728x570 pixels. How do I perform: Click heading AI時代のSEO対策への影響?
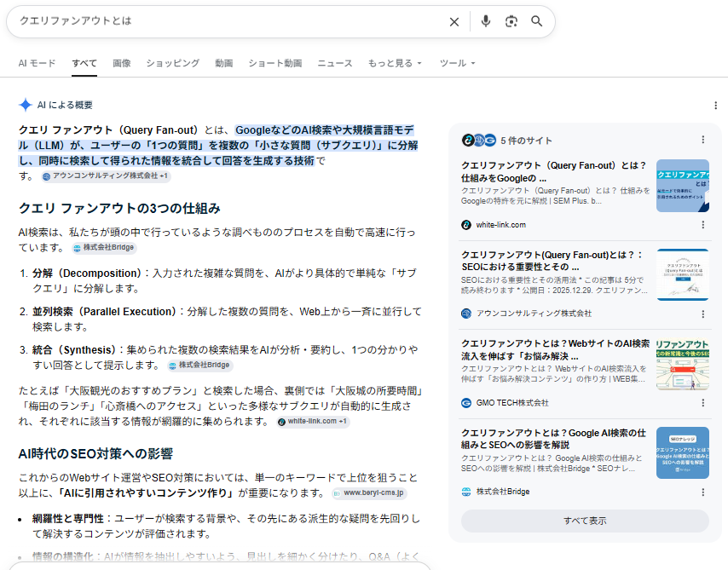click(x=95, y=454)
